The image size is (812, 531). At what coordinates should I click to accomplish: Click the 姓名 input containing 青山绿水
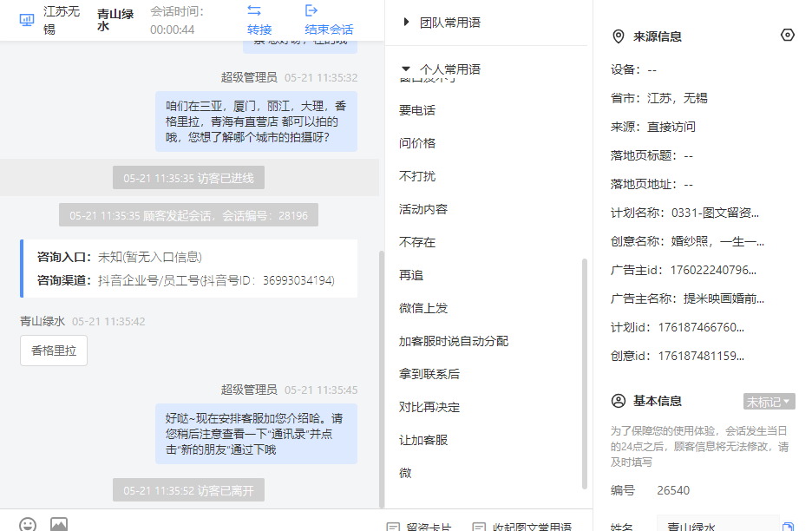click(x=718, y=524)
